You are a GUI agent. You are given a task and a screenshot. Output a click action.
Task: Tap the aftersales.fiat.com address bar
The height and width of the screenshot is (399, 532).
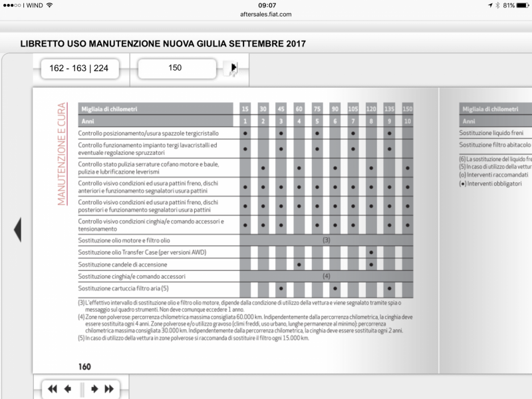tap(266, 14)
